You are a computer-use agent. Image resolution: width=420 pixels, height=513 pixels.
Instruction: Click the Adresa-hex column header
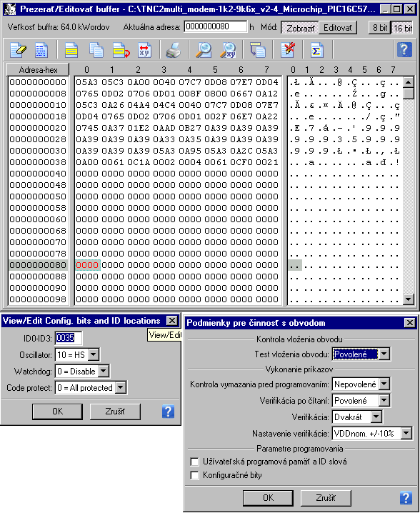click(38, 70)
